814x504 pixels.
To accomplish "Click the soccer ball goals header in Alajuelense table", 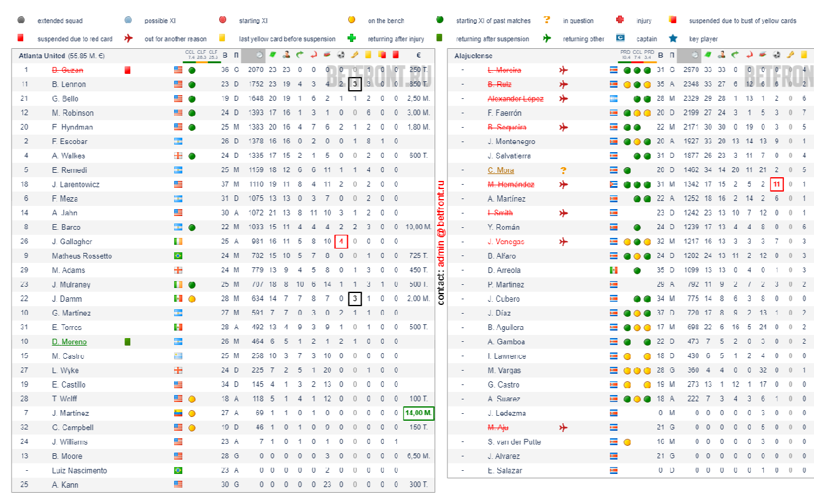I will (x=776, y=55).
